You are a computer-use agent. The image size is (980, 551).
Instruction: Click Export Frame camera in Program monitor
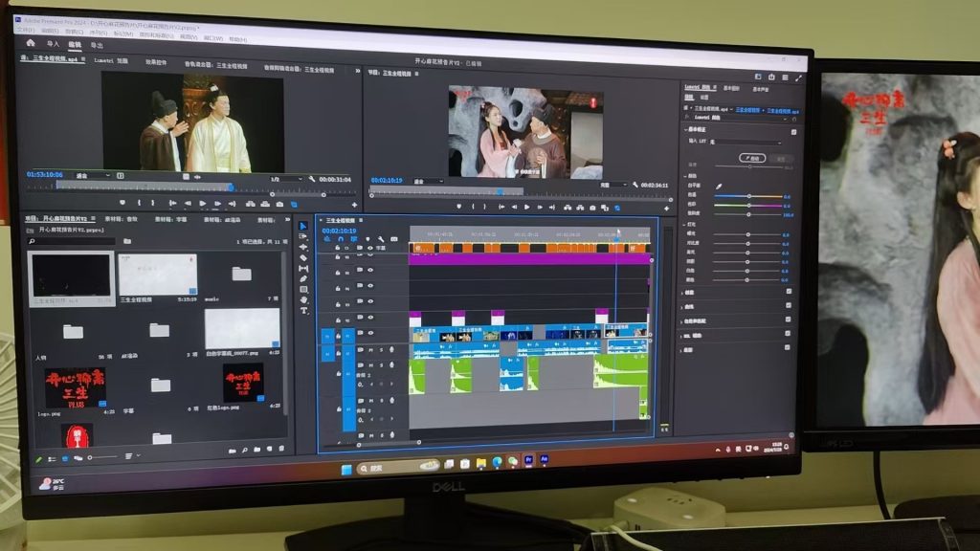tap(592, 208)
